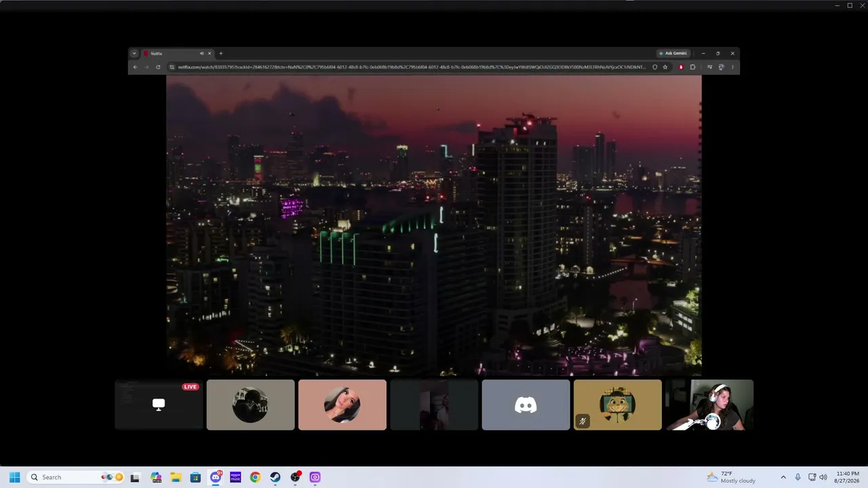Mute the Netflix tab audio
Viewport: 868px width, 488px height.
201,54
